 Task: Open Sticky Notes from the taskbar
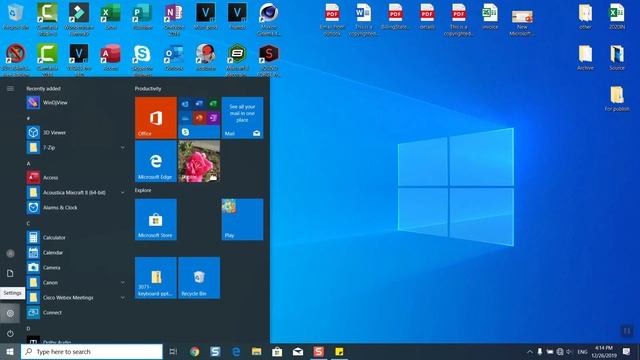pos(339,351)
